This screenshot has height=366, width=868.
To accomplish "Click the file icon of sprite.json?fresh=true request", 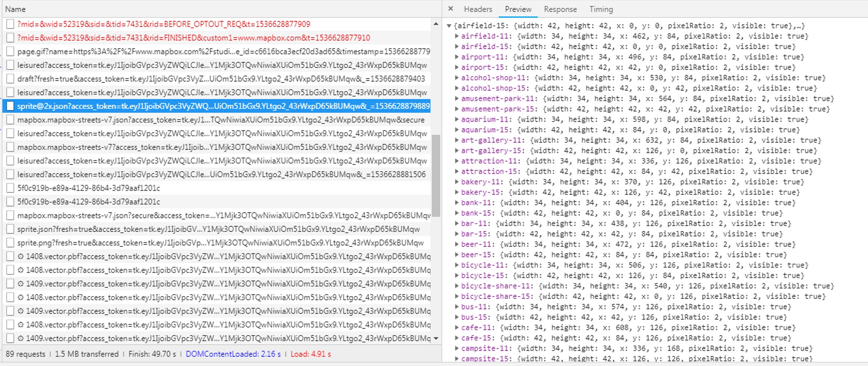I will click(x=10, y=229).
